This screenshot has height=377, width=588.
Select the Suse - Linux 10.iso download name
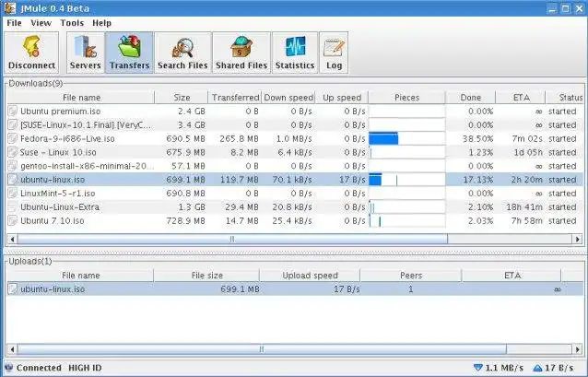click(58, 152)
